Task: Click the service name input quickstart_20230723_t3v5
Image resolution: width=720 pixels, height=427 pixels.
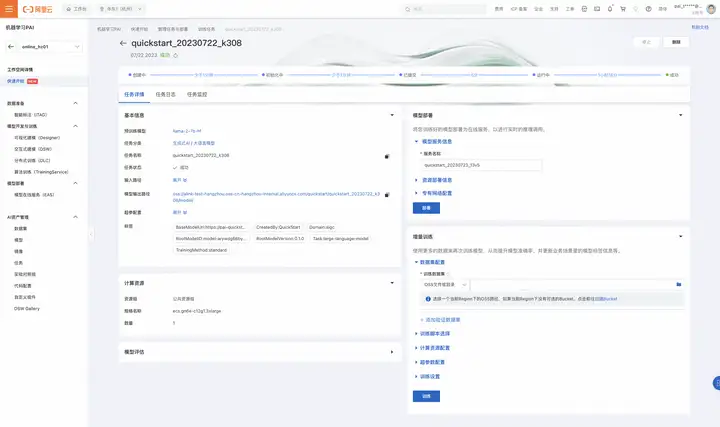Action: click(x=481, y=165)
